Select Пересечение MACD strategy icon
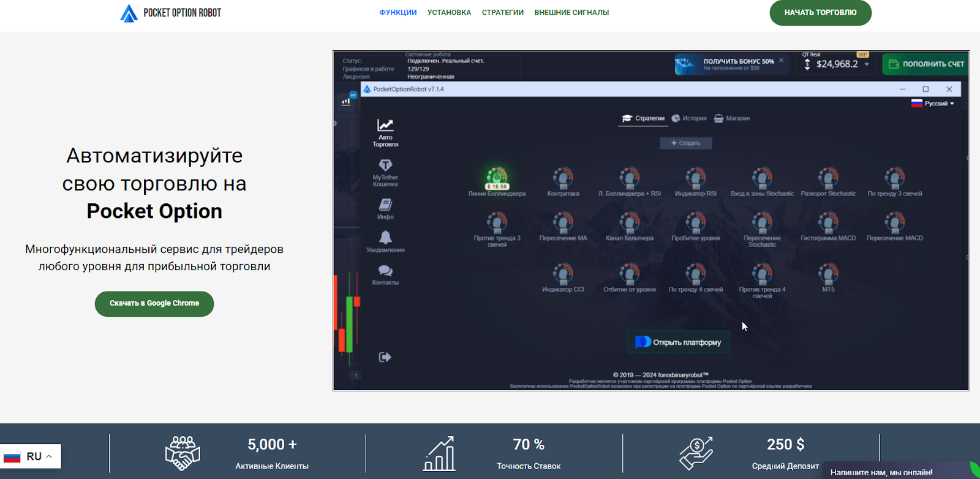The height and width of the screenshot is (479, 980). [895, 222]
